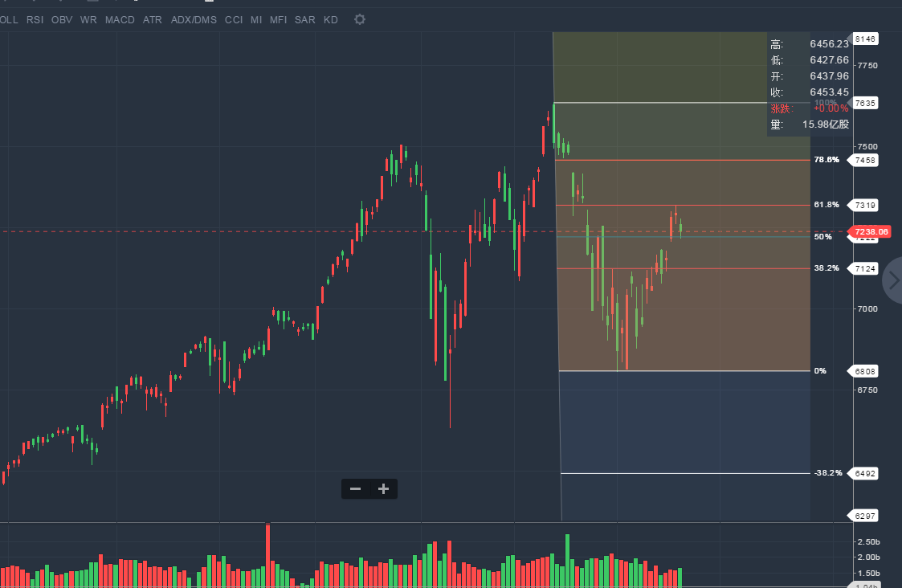
Task: Click the 7750 price axis label
Action: [867, 66]
